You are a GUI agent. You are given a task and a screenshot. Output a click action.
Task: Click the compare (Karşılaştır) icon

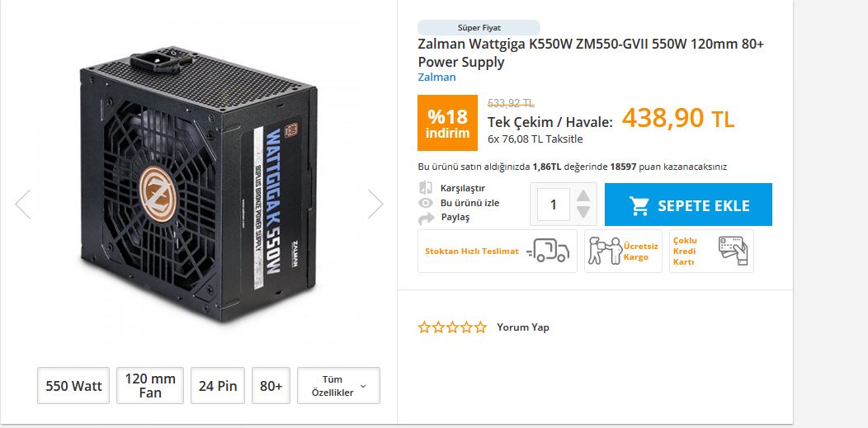pos(426,188)
